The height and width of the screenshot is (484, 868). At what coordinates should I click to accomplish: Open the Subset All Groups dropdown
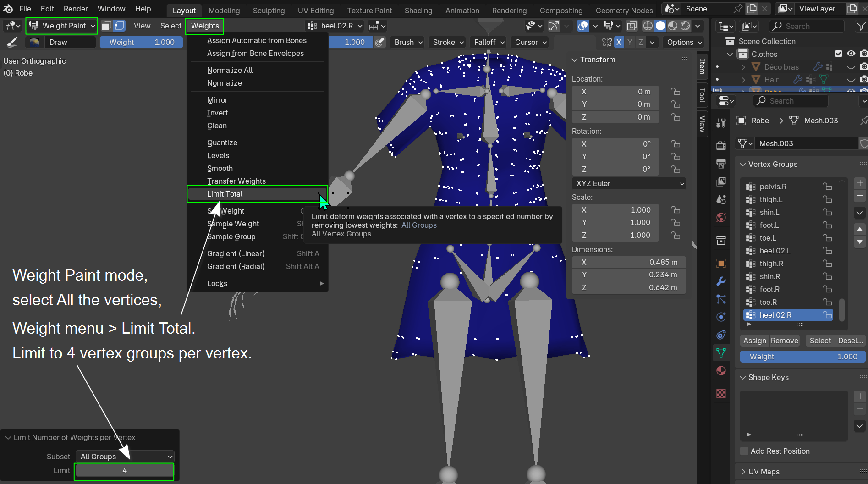point(125,456)
